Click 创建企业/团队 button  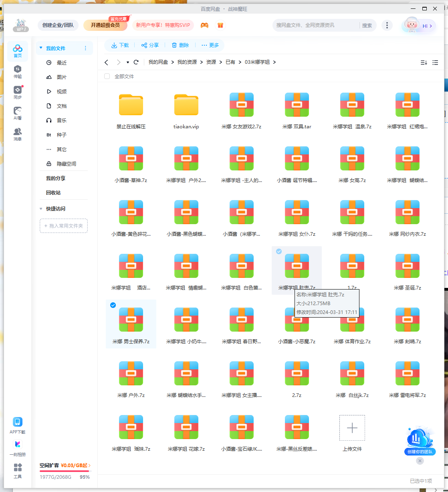[58, 25]
